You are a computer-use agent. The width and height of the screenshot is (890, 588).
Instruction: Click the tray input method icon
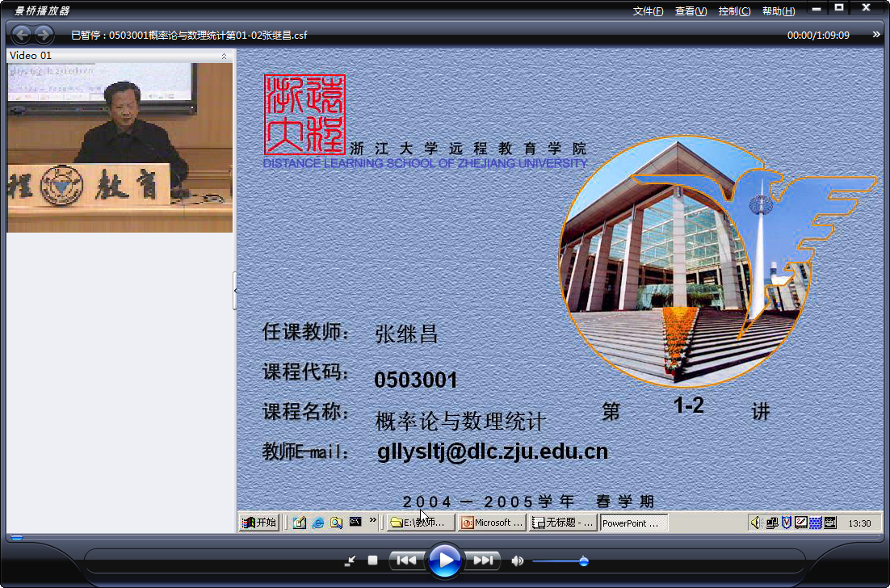point(830,522)
